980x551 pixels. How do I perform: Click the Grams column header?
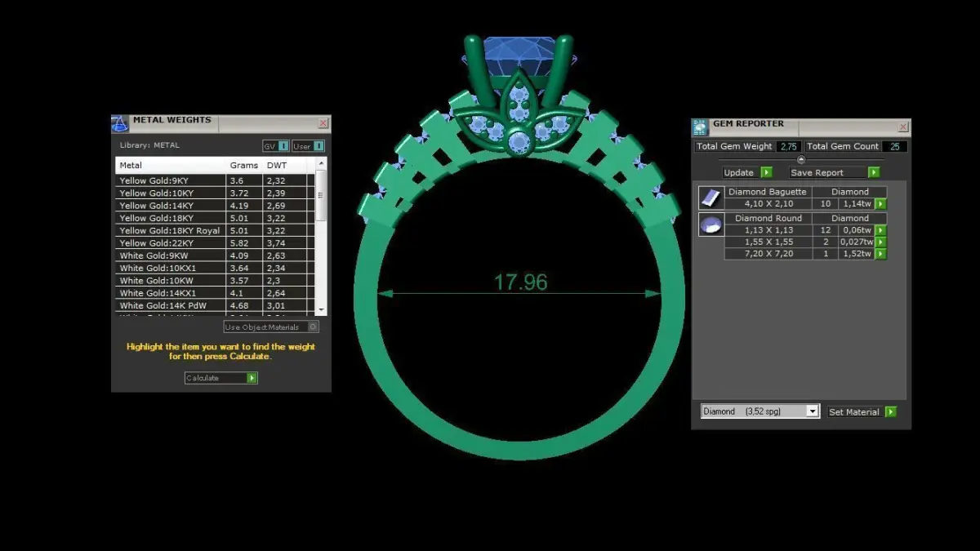pos(244,165)
